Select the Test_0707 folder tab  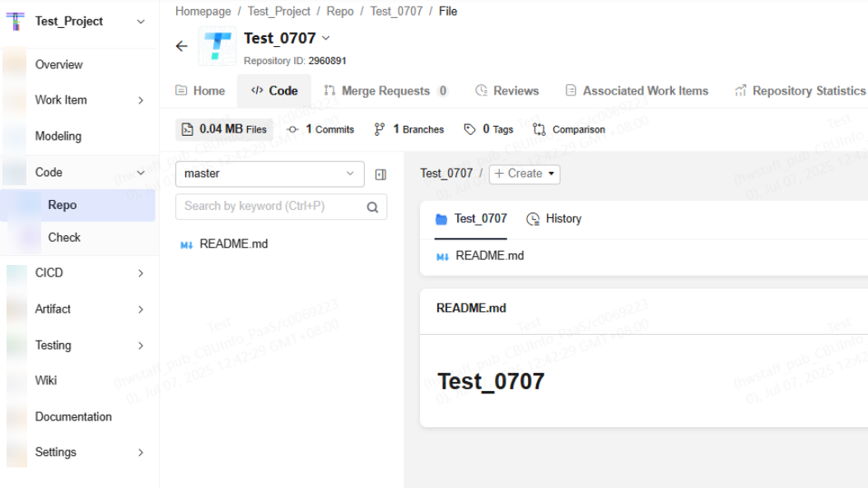471,219
